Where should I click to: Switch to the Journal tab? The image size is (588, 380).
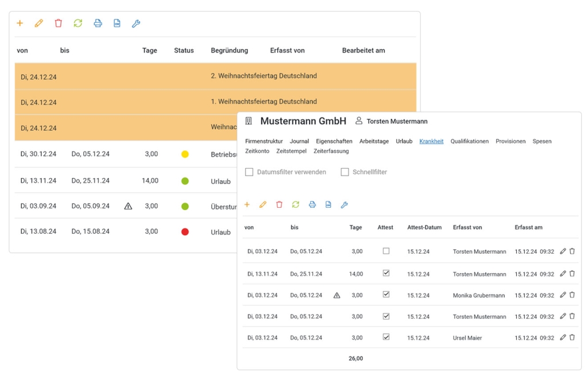(299, 141)
